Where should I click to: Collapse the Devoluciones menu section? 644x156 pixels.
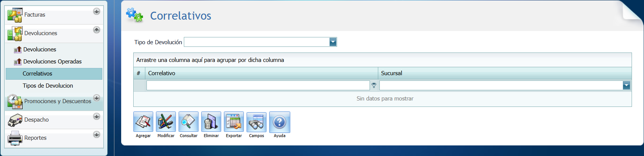[97, 29]
